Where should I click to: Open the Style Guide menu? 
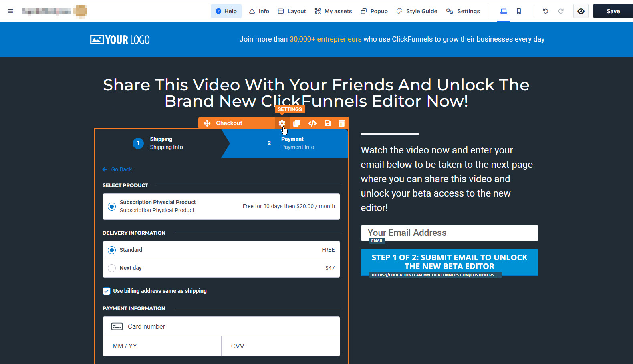coord(417,11)
